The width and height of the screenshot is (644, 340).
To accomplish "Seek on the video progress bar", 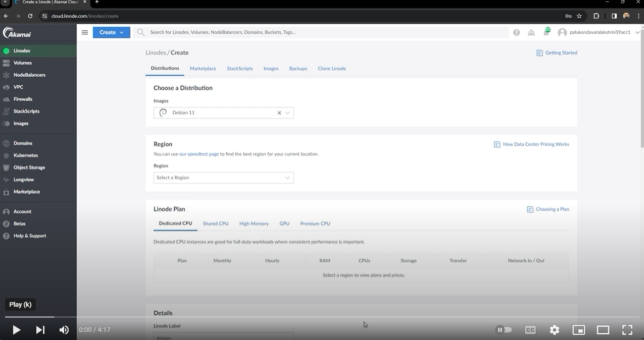I will [322, 317].
